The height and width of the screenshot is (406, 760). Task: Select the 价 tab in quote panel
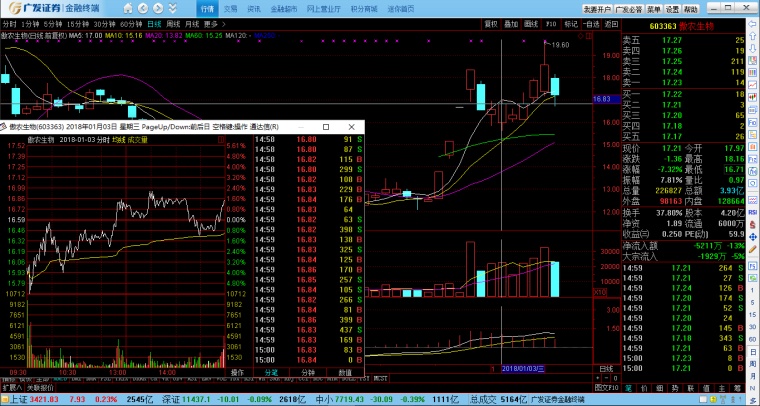[644, 388]
